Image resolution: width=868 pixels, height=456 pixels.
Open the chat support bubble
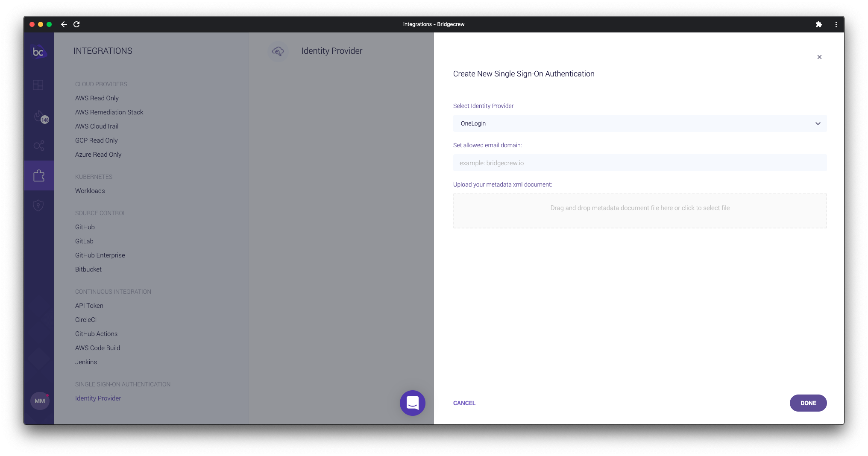(x=412, y=403)
